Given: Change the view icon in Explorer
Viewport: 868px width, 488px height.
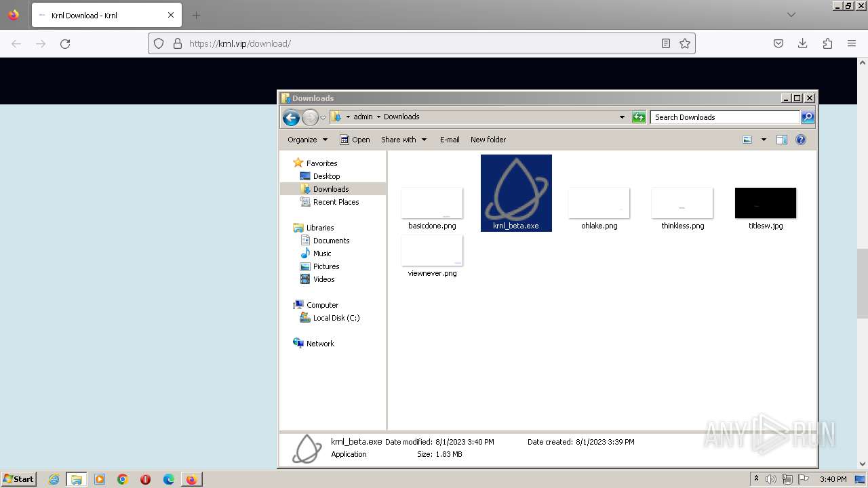Looking at the screenshot, I should point(747,140).
